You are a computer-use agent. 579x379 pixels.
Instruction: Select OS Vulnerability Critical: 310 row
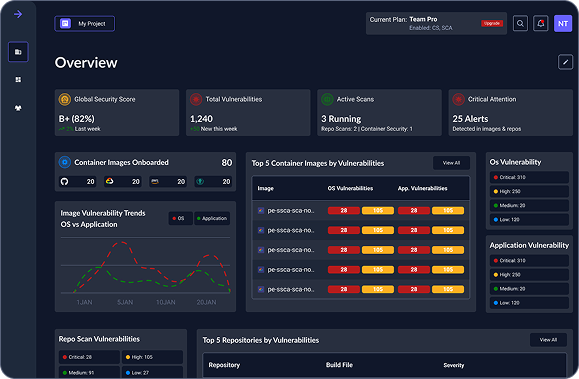[529, 177]
